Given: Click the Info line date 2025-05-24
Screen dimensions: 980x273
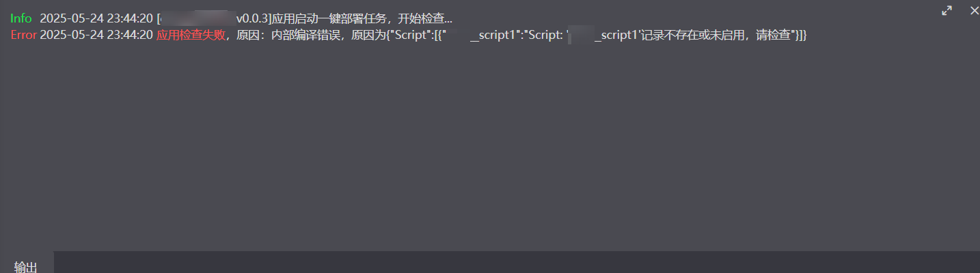Looking at the screenshot, I should click(x=72, y=18).
